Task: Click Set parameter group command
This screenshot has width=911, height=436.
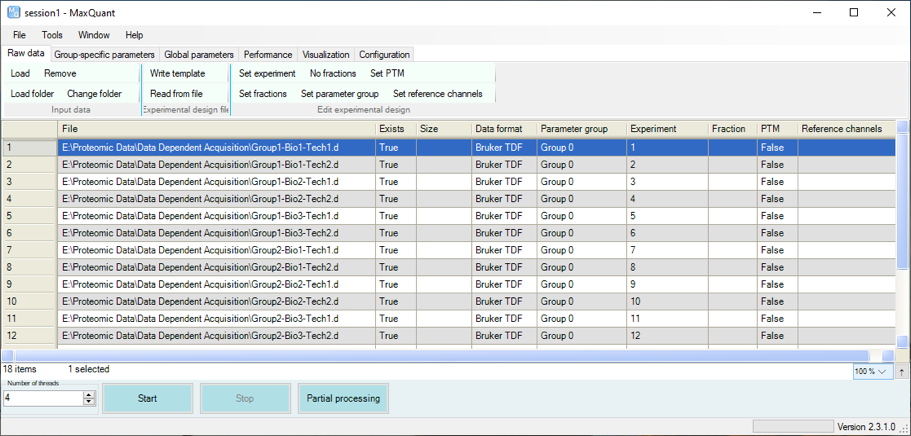Action: [x=339, y=94]
